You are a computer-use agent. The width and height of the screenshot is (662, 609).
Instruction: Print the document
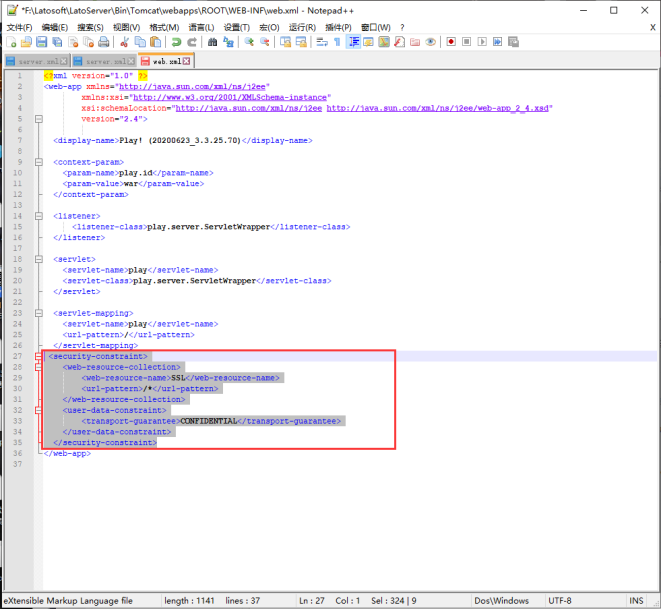tap(104, 42)
